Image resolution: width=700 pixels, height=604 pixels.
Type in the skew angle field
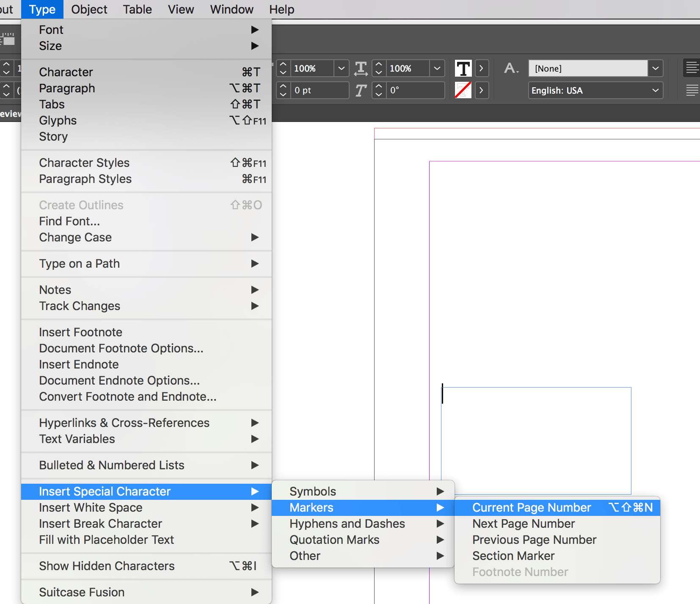click(x=415, y=90)
